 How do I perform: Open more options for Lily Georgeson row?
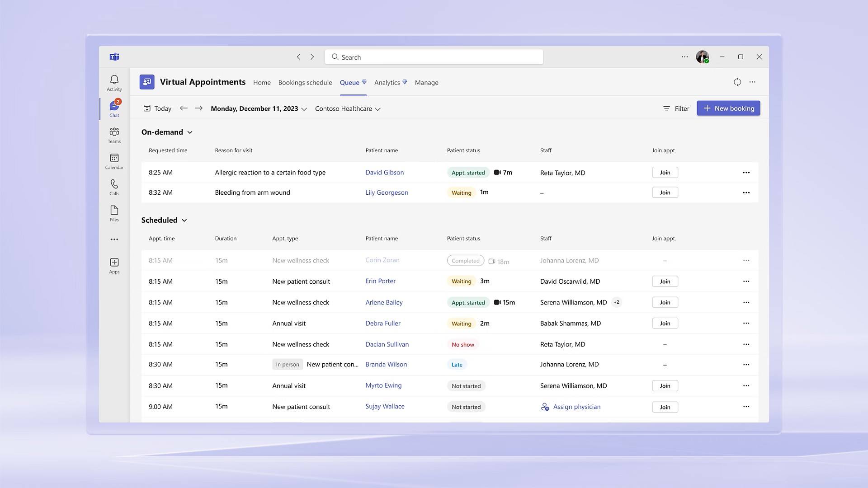coord(746,192)
